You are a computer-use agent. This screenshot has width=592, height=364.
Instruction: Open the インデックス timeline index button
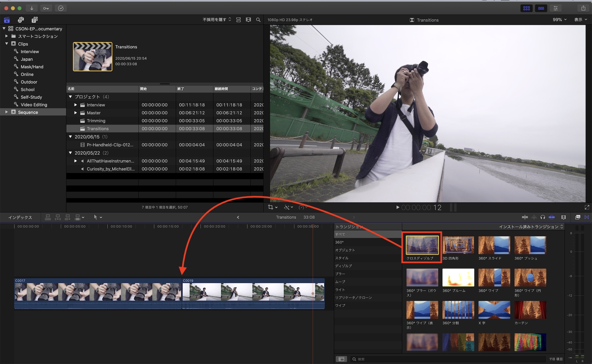(20, 217)
